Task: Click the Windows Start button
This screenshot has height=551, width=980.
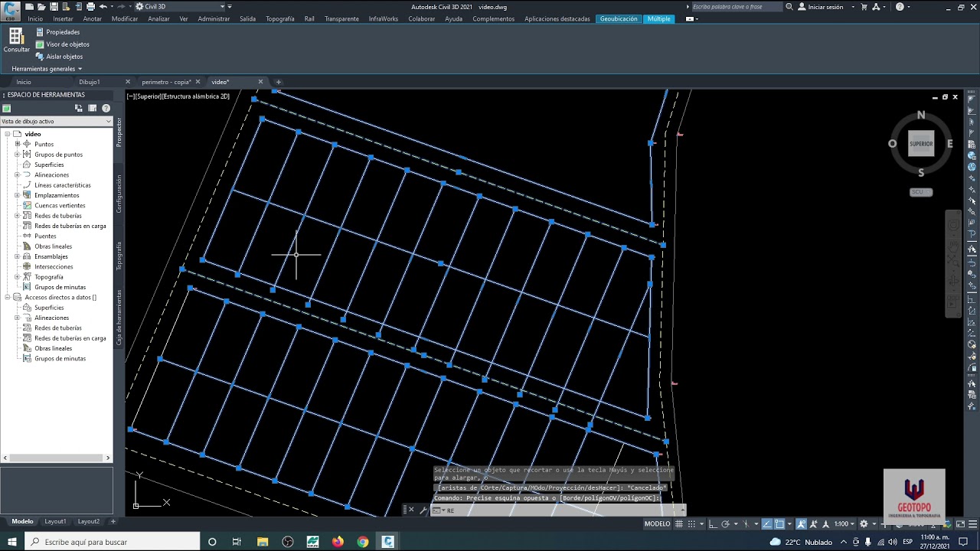Action: (x=13, y=542)
